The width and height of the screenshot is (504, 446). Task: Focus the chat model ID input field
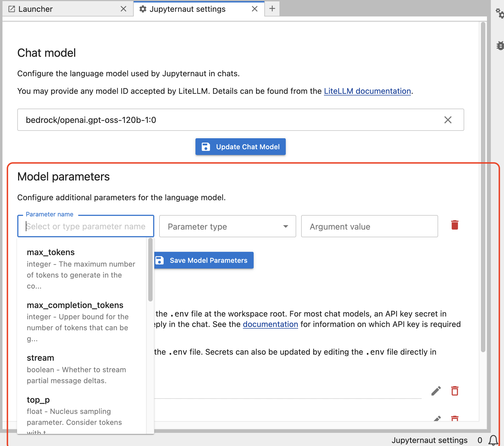(240, 120)
